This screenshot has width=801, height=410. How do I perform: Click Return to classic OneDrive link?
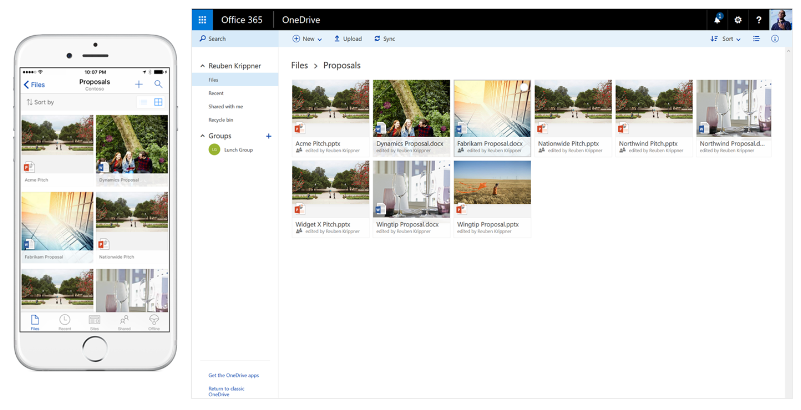[x=226, y=392]
